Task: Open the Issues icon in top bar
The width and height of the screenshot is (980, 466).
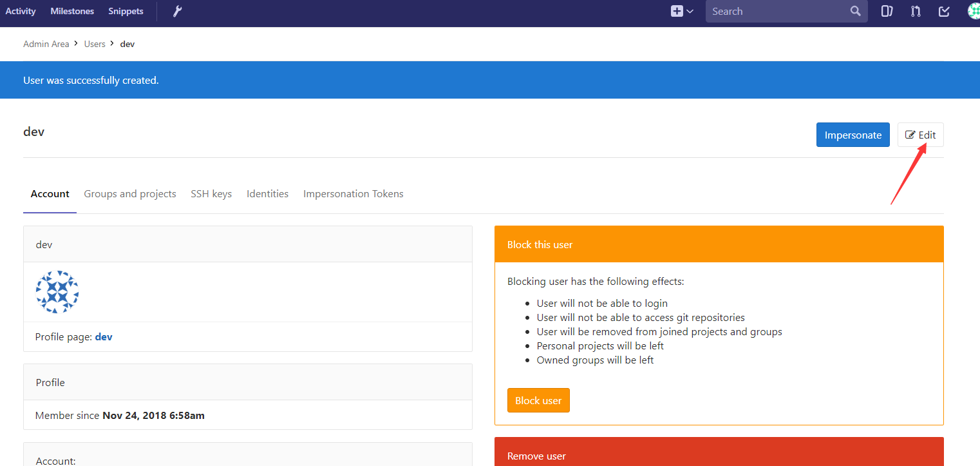Action: tap(887, 11)
